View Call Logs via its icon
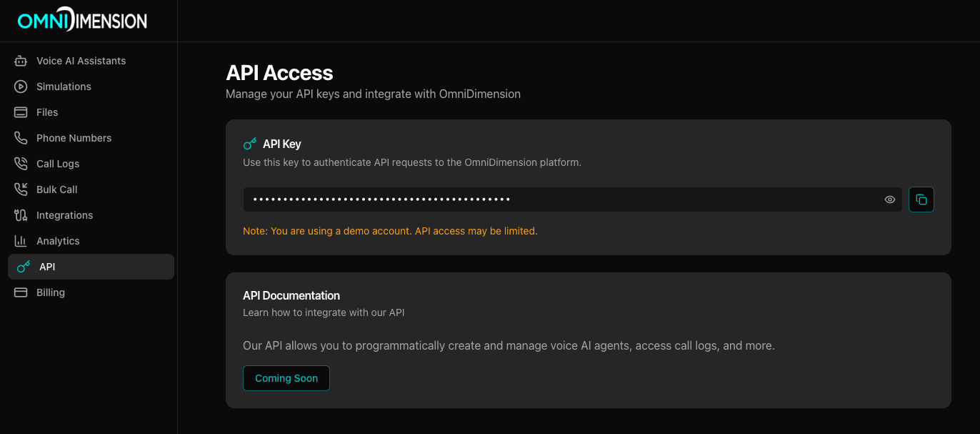The width and height of the screenshot is (980, 434). [x=21, y=164]
